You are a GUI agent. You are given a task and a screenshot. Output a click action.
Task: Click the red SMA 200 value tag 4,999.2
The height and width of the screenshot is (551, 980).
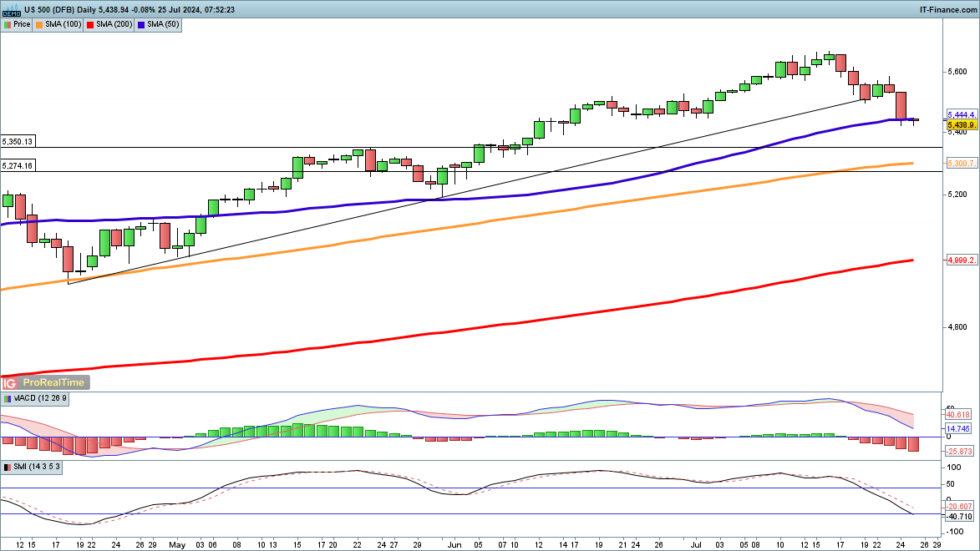pyautogui.click(x=961, y=260)
